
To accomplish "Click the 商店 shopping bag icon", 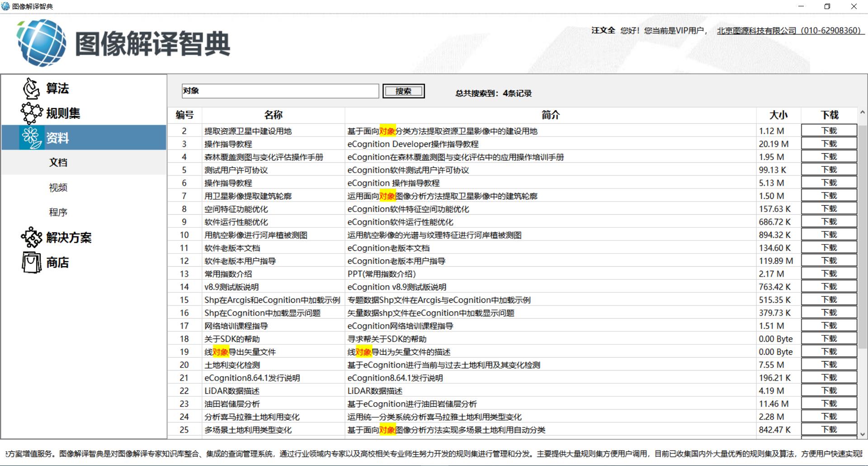I will 31,262.
